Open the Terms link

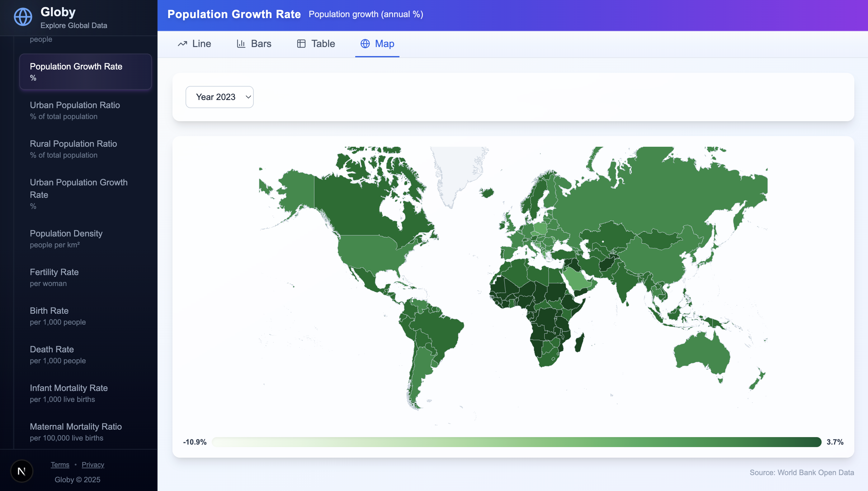(60, 465)
